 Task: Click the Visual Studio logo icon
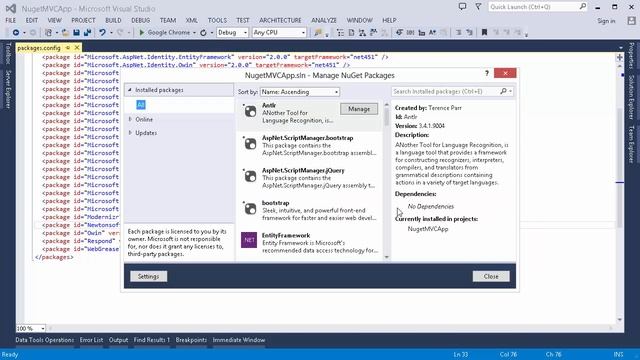tap(11, 8)
